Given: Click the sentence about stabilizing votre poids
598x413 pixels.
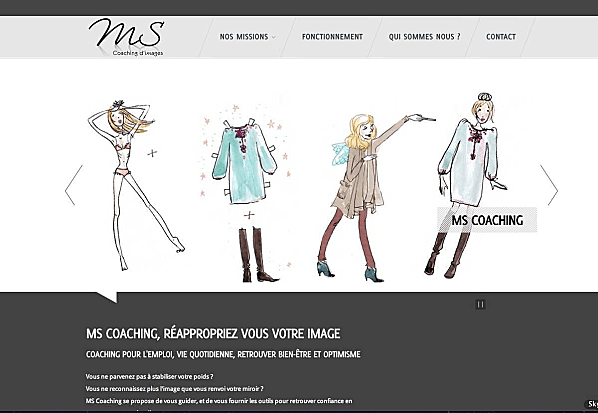Looking at the screenshot, I should (x=149, y=376).
